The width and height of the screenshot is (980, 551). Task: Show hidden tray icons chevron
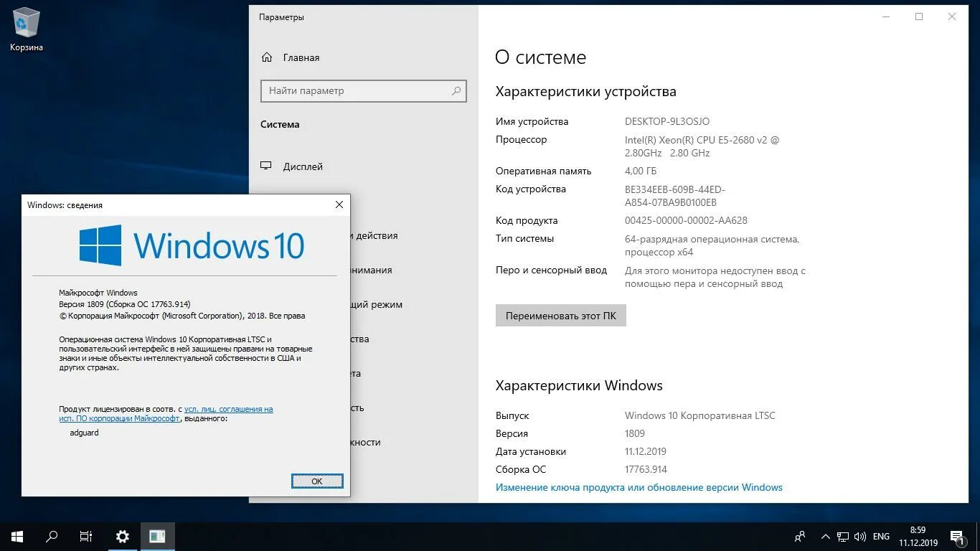[x=826, y=536]
